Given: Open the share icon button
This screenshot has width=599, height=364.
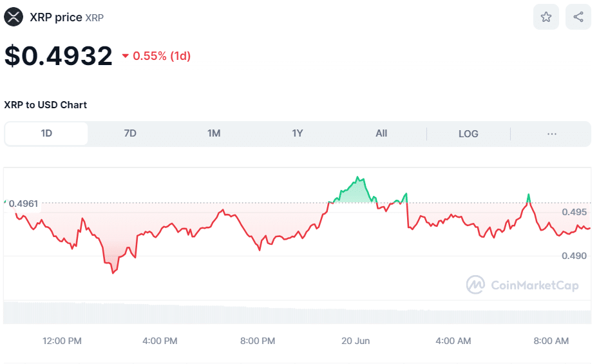Looking at the screenshot, I should [x=578, y=17].
